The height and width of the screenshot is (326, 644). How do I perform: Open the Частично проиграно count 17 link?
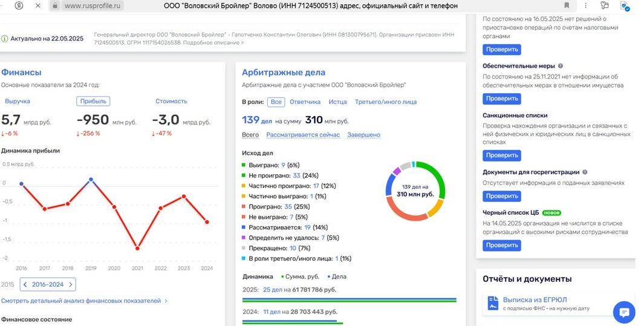(x=316, y=186)
